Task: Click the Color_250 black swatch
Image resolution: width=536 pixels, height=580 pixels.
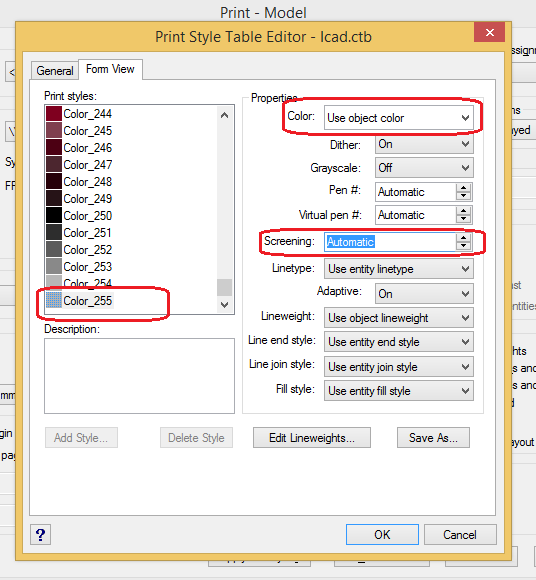Action: point(54,216)
